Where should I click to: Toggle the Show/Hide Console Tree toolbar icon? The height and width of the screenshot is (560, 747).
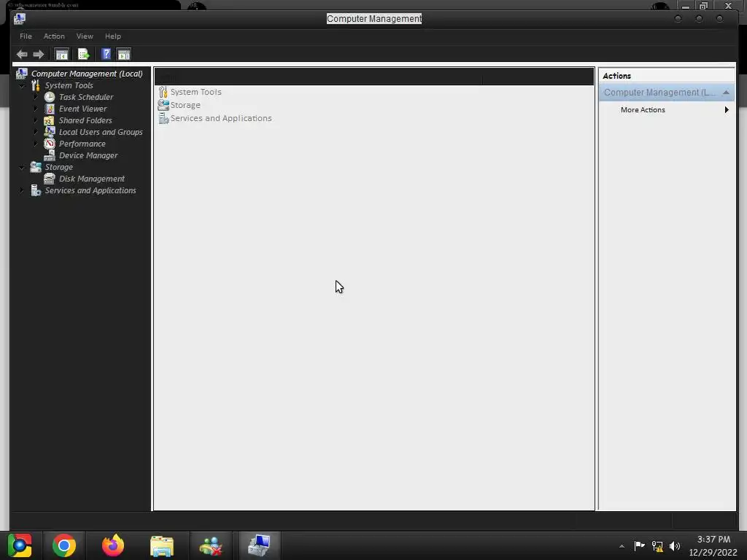coord(61,54)
